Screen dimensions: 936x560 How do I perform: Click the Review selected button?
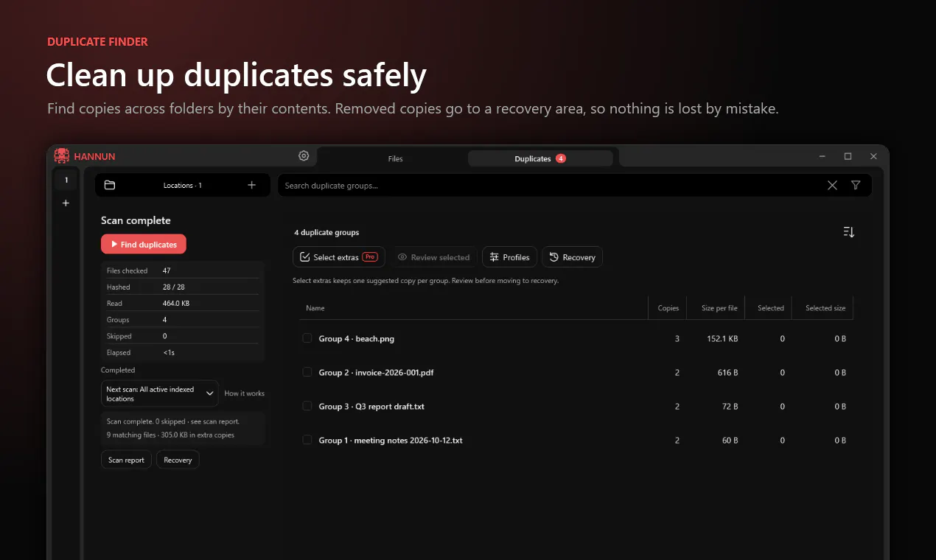tap(434, 257)
